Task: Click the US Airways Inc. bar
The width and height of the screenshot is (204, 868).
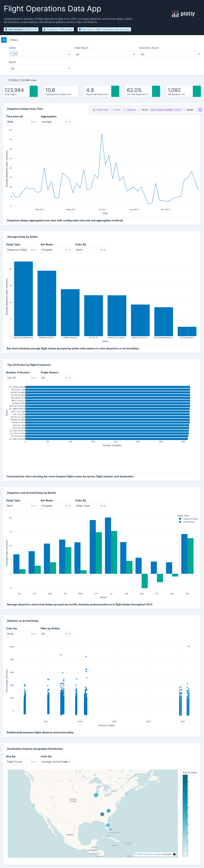Action: [x=187, y=332]
